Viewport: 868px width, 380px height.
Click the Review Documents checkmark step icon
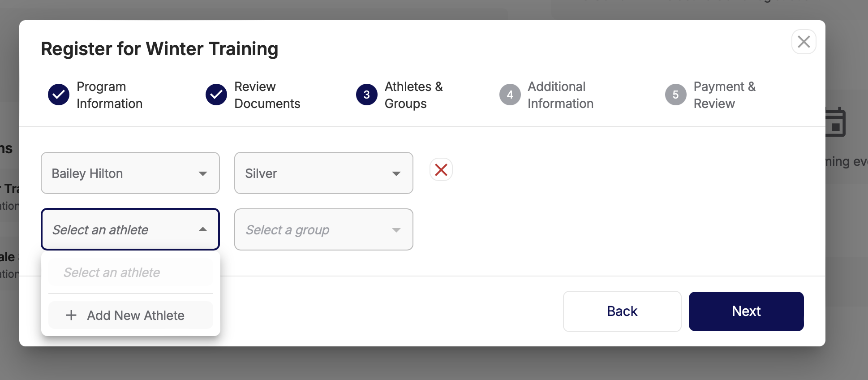point(216,95)
